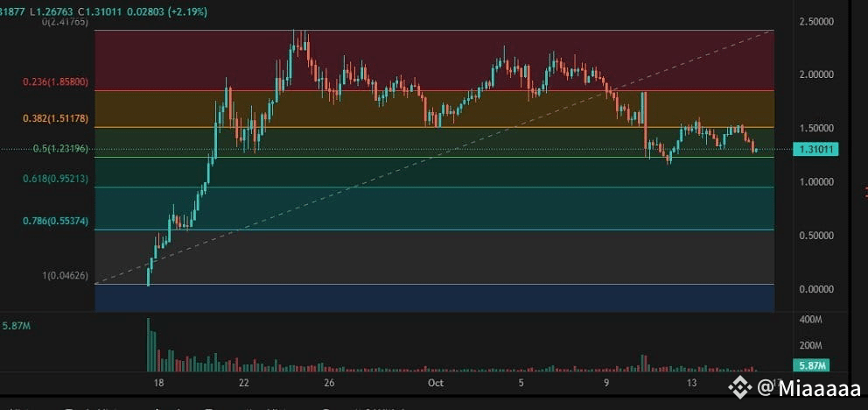Click the 2.00000 price axis label
This screenshot has height=410, width=868.
(816, 74)
